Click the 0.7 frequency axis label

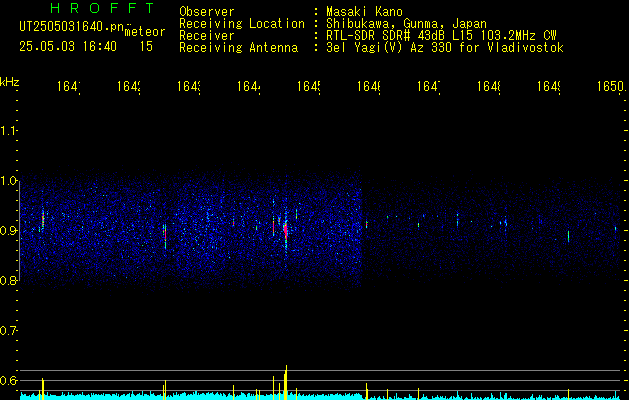click(9, 330)
